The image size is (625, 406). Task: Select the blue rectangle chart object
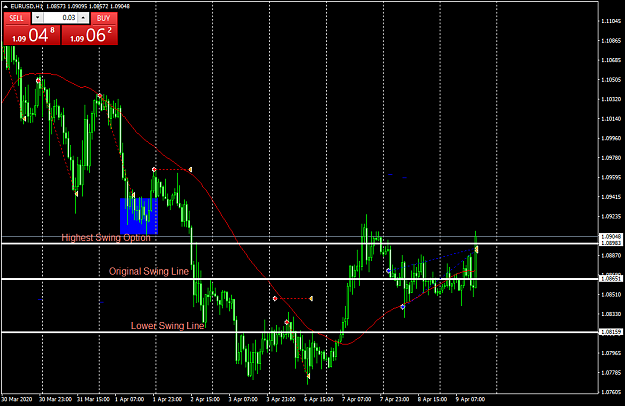coord(139,216)
